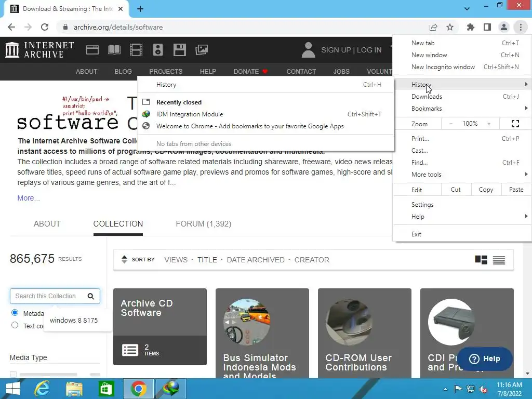Open a new tab with plus button

point(140,9)
